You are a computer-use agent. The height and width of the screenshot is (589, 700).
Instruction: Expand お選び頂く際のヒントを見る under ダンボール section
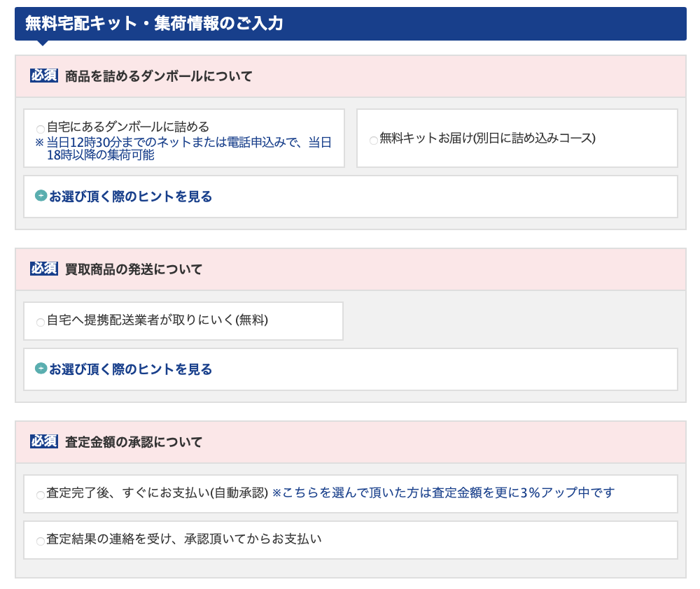click(130, 197)
